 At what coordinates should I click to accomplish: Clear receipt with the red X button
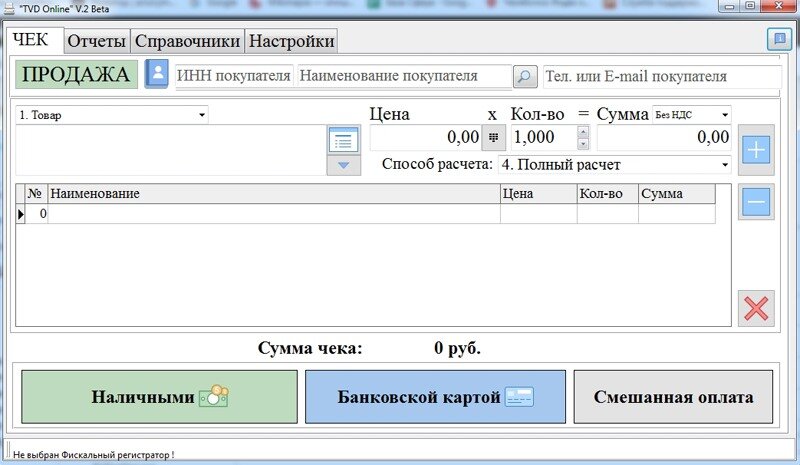[x=756, y=308]
